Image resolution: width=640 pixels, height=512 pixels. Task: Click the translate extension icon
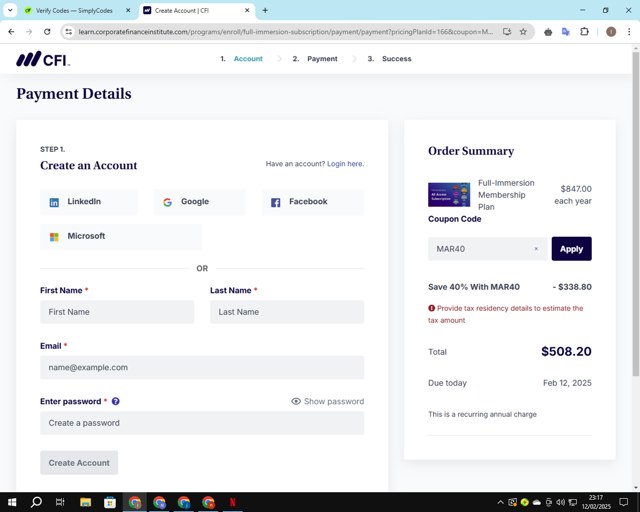(x=566, y=31)
